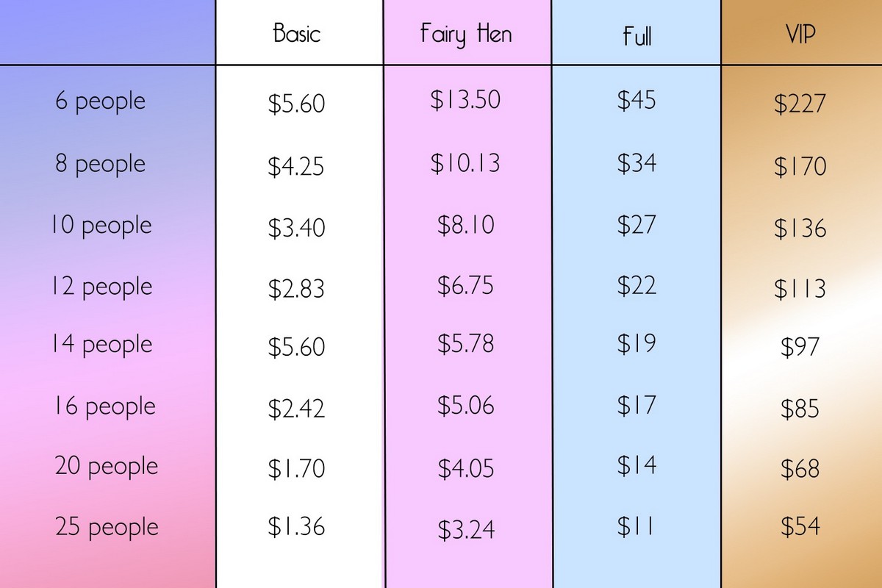Select the $22 Full price for 12 people
Viewport: 882px width, 588px height.
637,285
